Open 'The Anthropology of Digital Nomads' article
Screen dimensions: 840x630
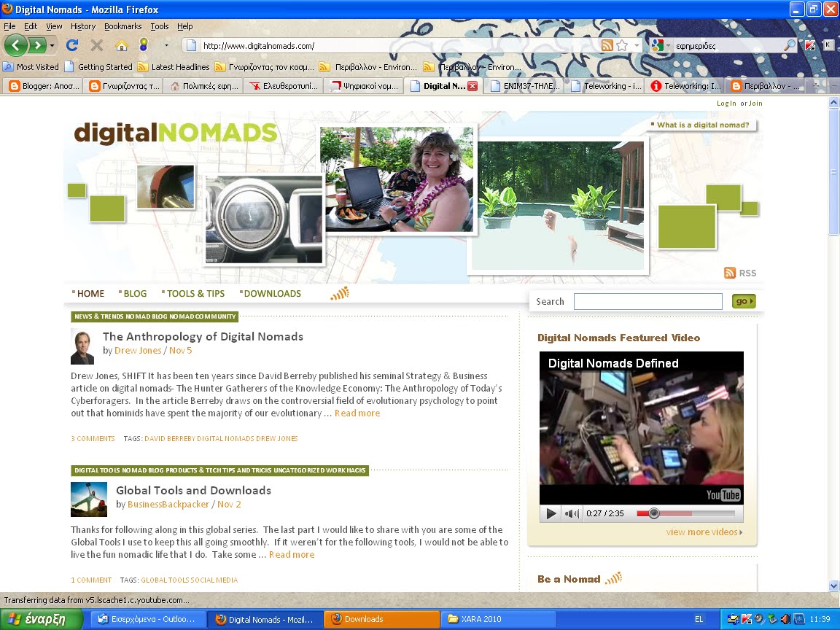tap(203, 336)
